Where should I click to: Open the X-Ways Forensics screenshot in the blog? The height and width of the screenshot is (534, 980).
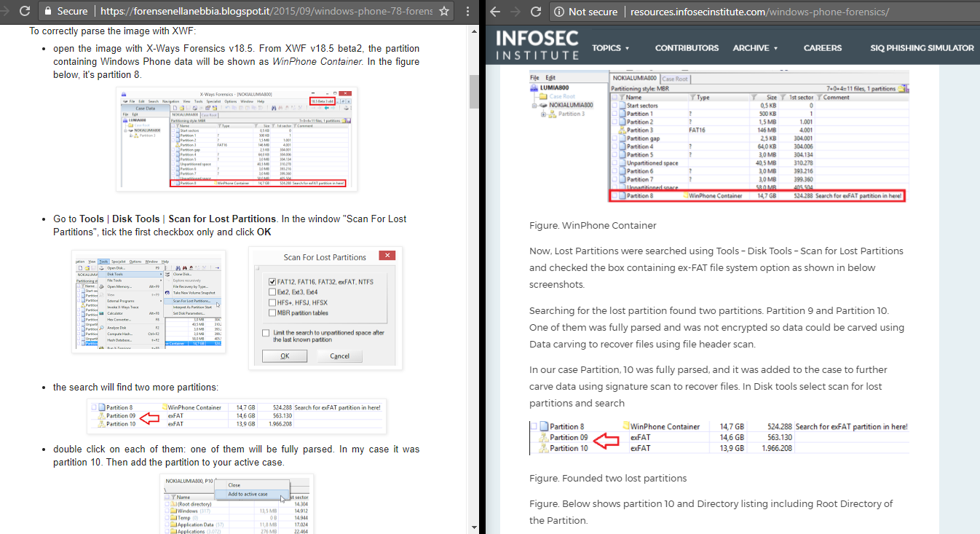pos(237,139)
